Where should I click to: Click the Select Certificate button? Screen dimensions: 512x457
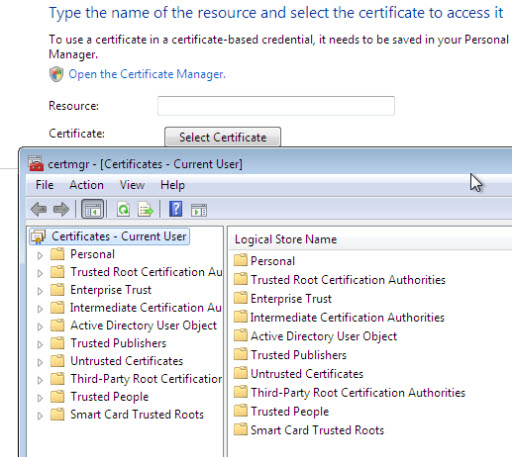[x=223, y=137]
